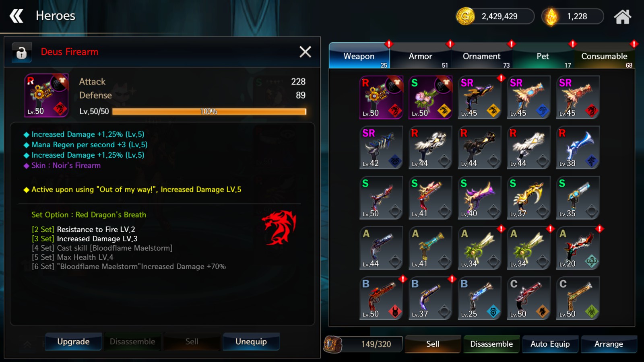The width and height of the screenshot is (644, 362).
Task: Select the Lv.42 SR weapon
Action: [x=381, y=148]
